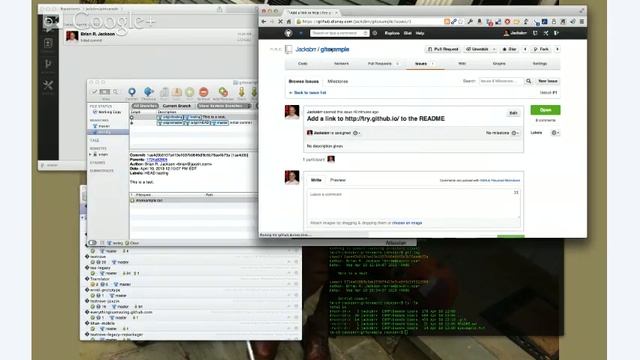Image resolution: width=640 pixels, height=360 pixels.
Task: Click the Leave a comment text area
Action: click(x=413, y=203)
